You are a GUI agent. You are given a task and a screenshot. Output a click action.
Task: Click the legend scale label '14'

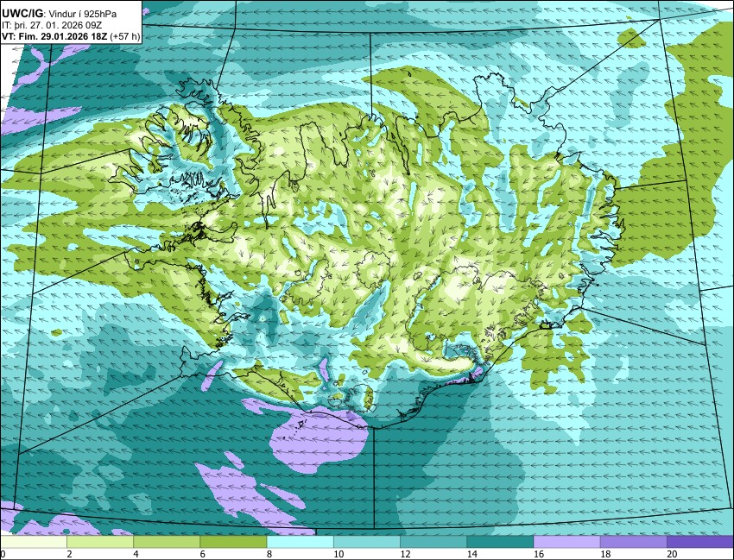(x=471, y=554)
